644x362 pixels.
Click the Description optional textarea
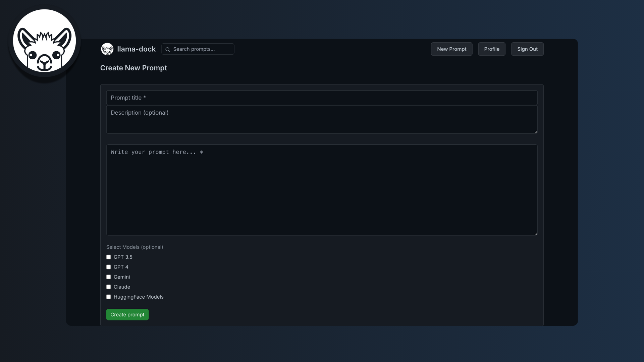click(321, 119)
